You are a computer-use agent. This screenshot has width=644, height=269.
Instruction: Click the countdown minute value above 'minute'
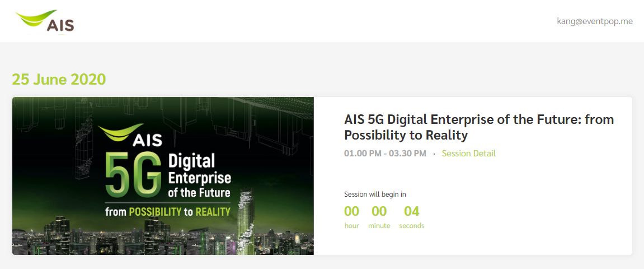tap(379, 211)
